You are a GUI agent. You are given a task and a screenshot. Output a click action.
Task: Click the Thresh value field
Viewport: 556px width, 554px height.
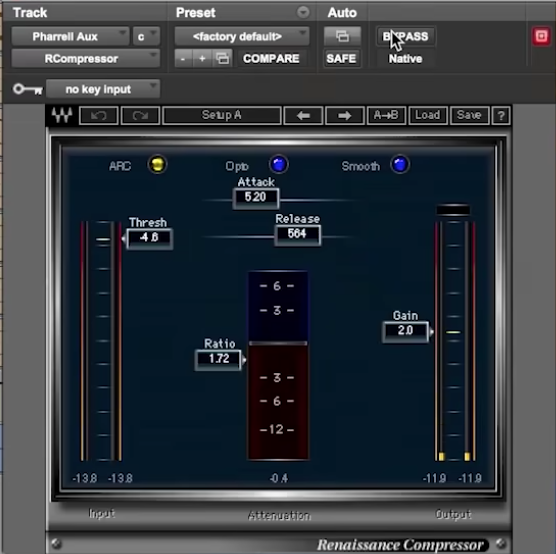(x=149, y=238)
